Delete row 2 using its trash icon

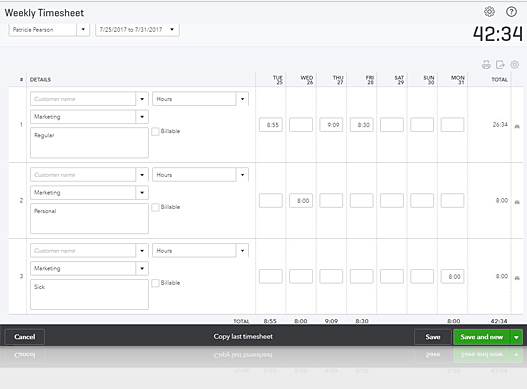coord(517,202)
